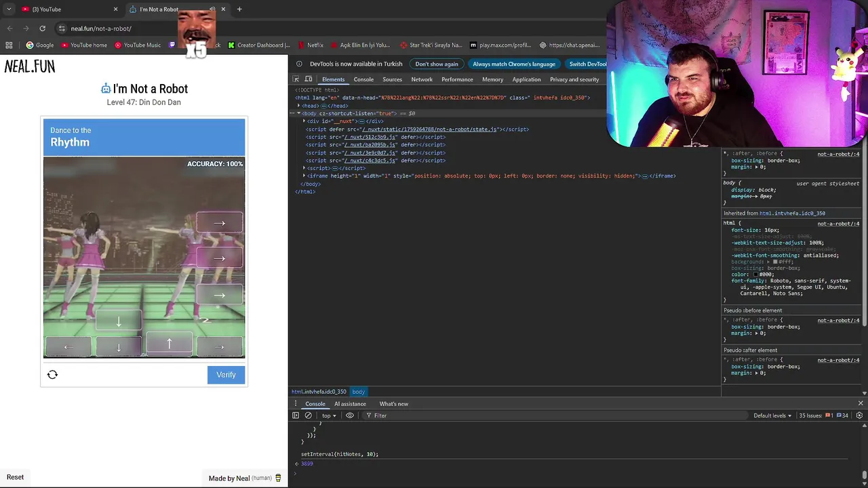Image resolution: width=868 pixels, height=488 pixels.
Task: Open the chat.openai bookmark
Action: point(570,45)
